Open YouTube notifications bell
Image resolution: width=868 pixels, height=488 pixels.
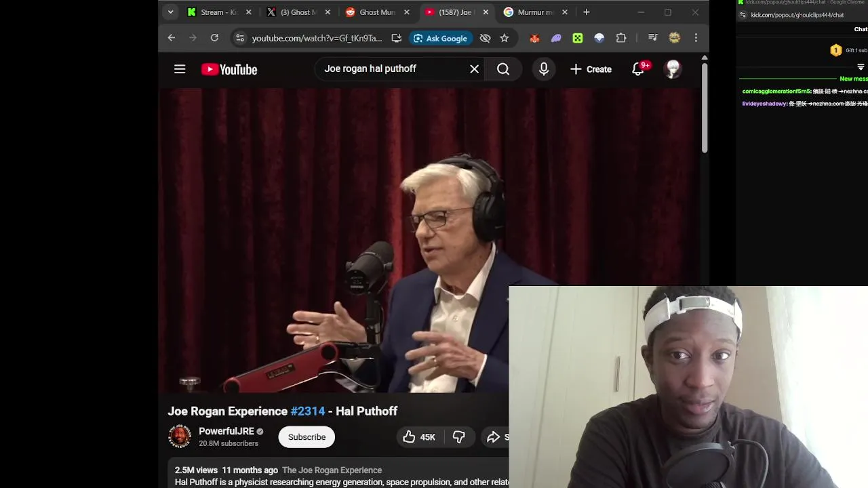click(638, 69)
